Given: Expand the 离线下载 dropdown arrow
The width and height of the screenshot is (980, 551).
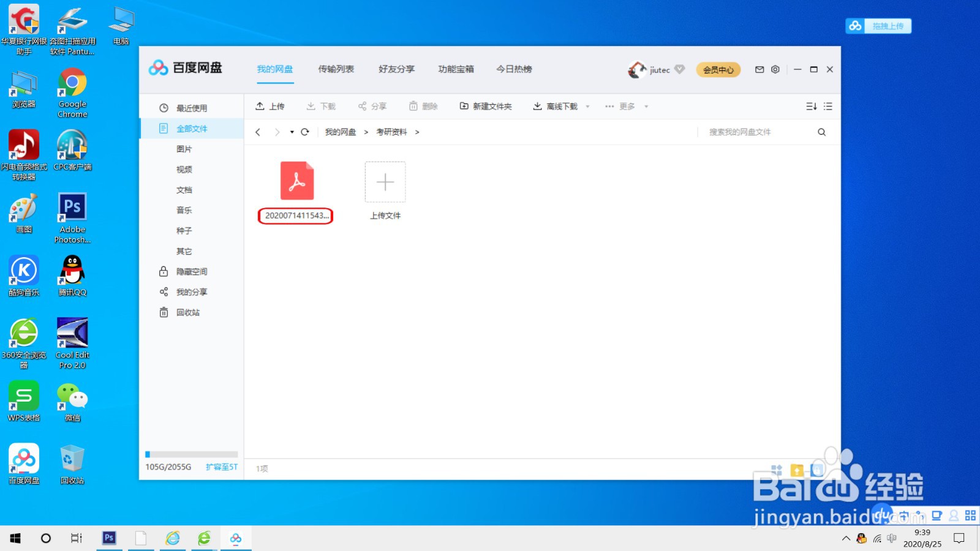Looking at the screenshot, I should pos(587,106).
